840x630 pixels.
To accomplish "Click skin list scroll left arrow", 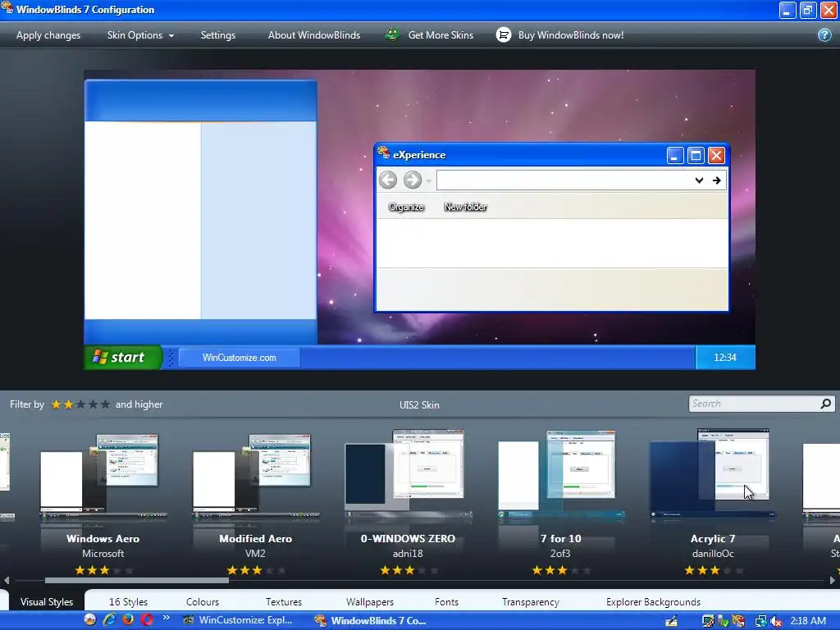I will [x=7, y=580].
